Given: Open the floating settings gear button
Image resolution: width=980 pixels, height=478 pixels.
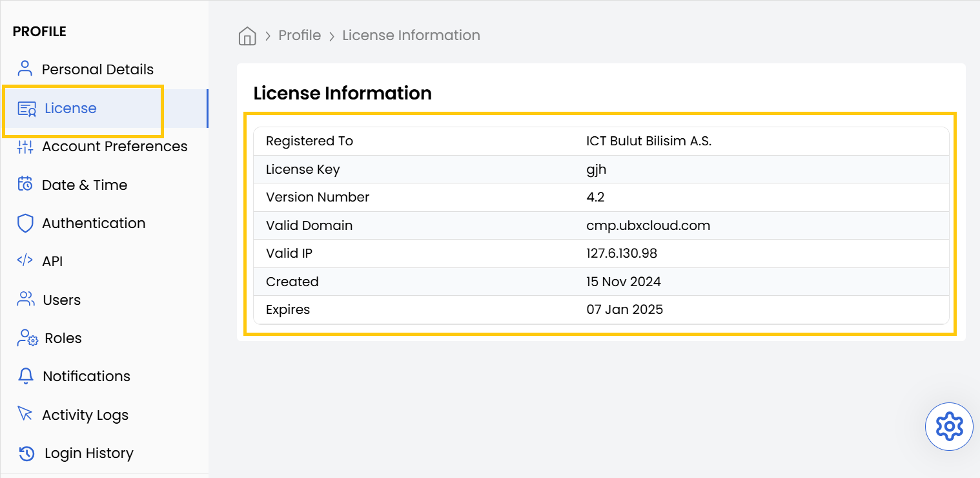Looking at the screenshot, I should pyautogui.click(x=949, y=426).
